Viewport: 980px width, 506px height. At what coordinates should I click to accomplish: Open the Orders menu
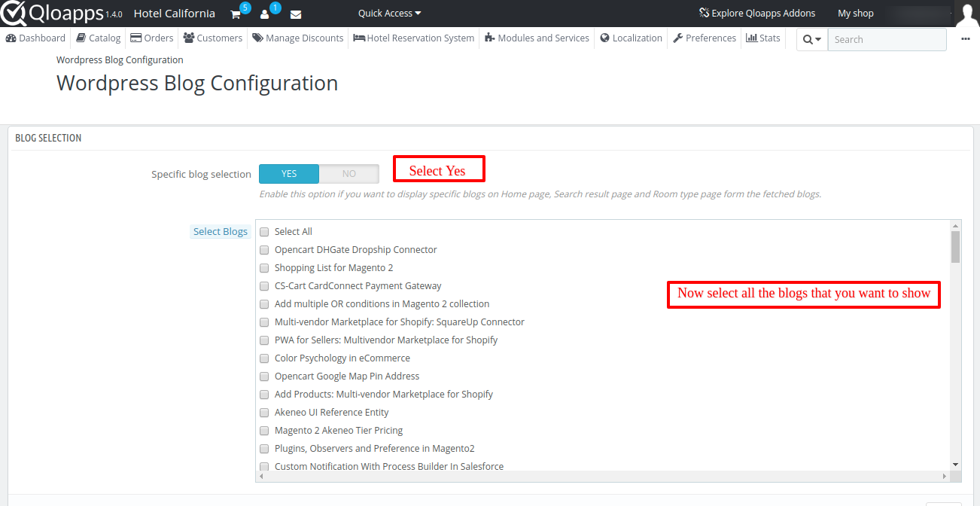[x=152, y=38]
